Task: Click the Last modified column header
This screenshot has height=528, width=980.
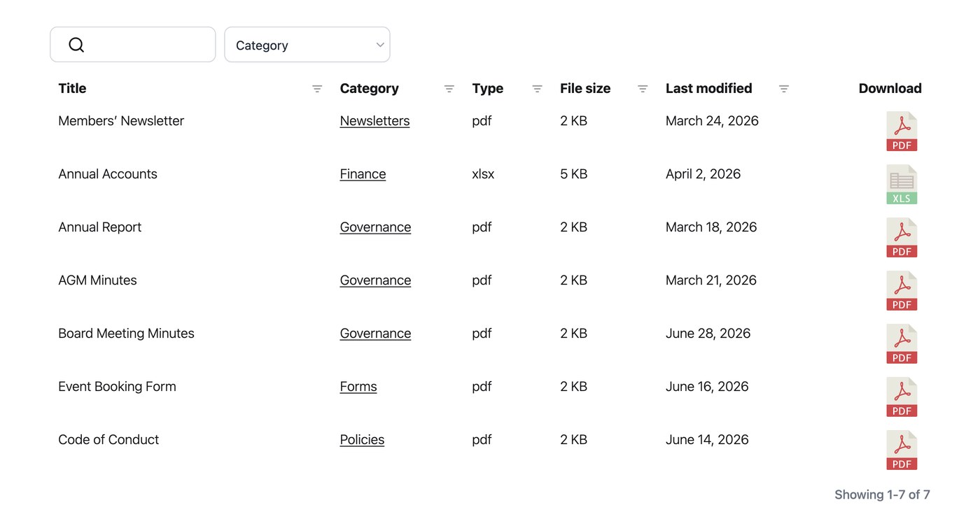Action: pyautogui.click(x=708, y=89)
